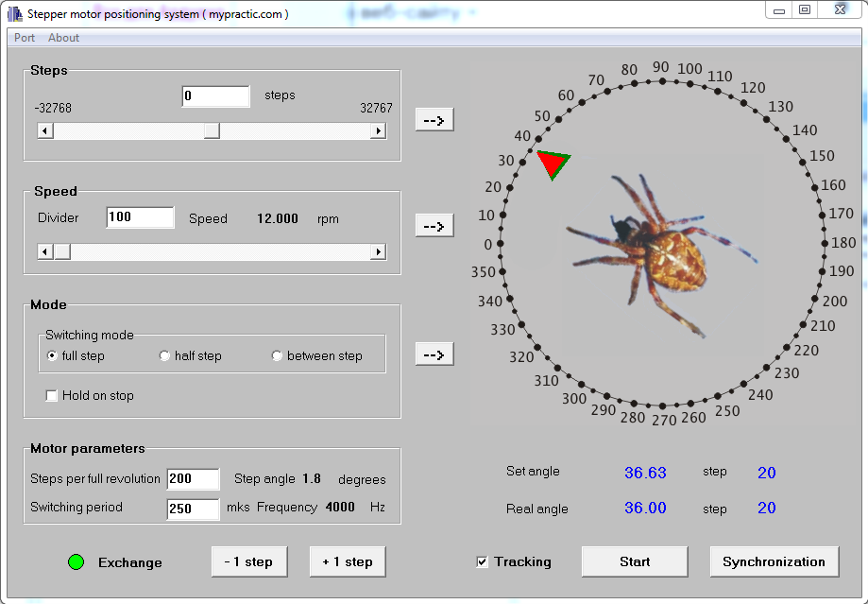Click the Steps per full revolution field
Viewport: 868px width, 604px height.
tap(194, 479)
